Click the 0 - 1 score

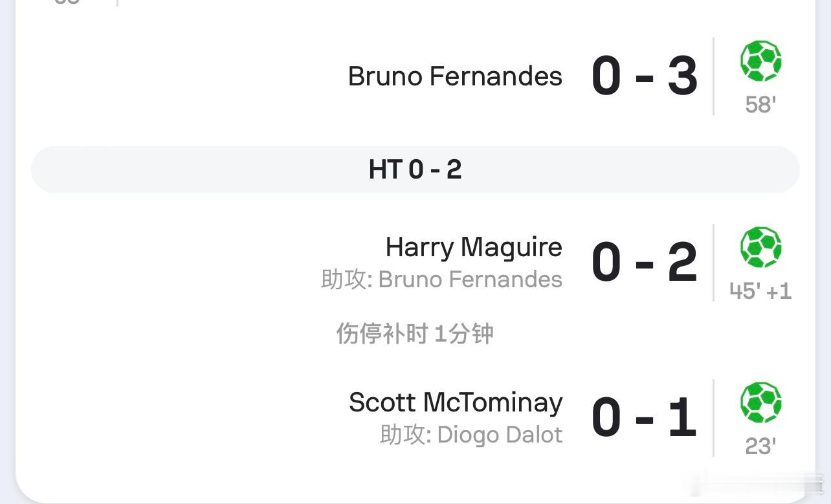[x=645, y=418]
